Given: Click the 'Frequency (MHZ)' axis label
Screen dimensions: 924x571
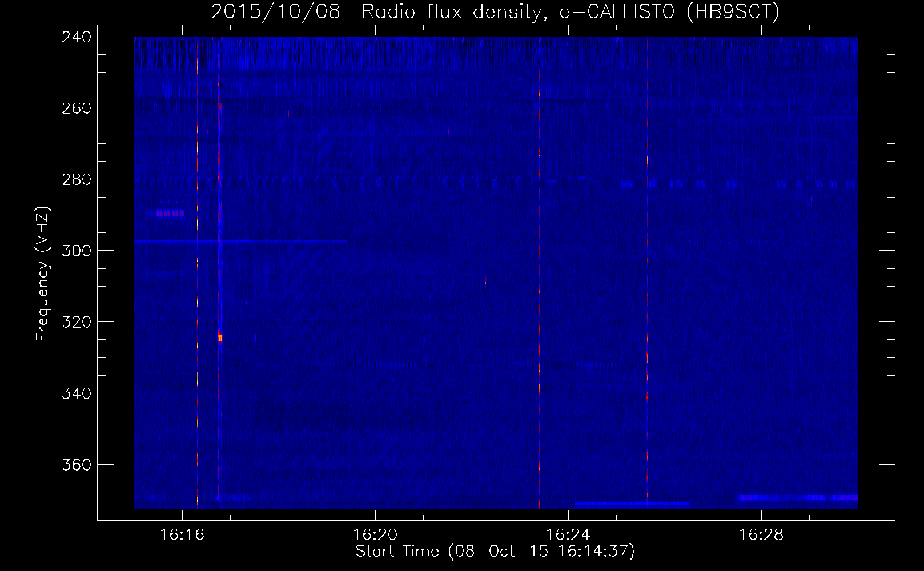Looking at the screenshot, I should [43, 274].
